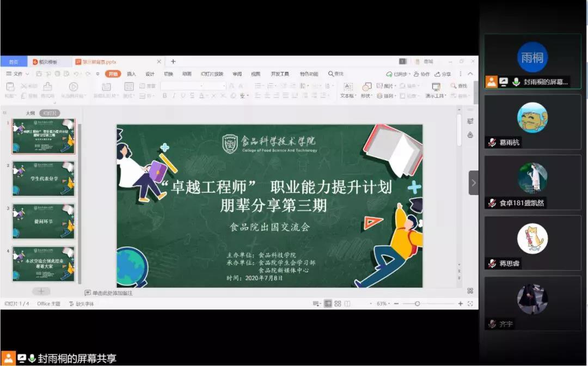Image resolution: width=588 pixels, height=366 pixels.
Task: Open the 插入 (Insert) ribbon tab
Action: [131, 74]
